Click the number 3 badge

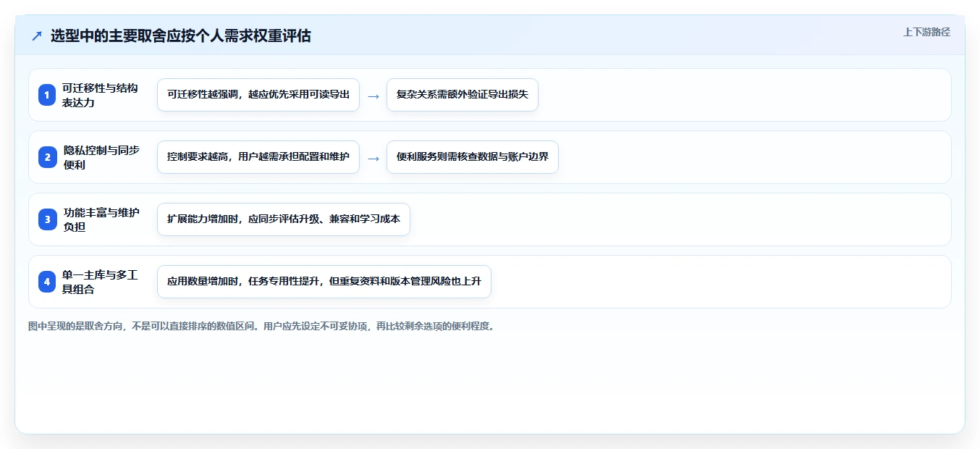[47, 219]
